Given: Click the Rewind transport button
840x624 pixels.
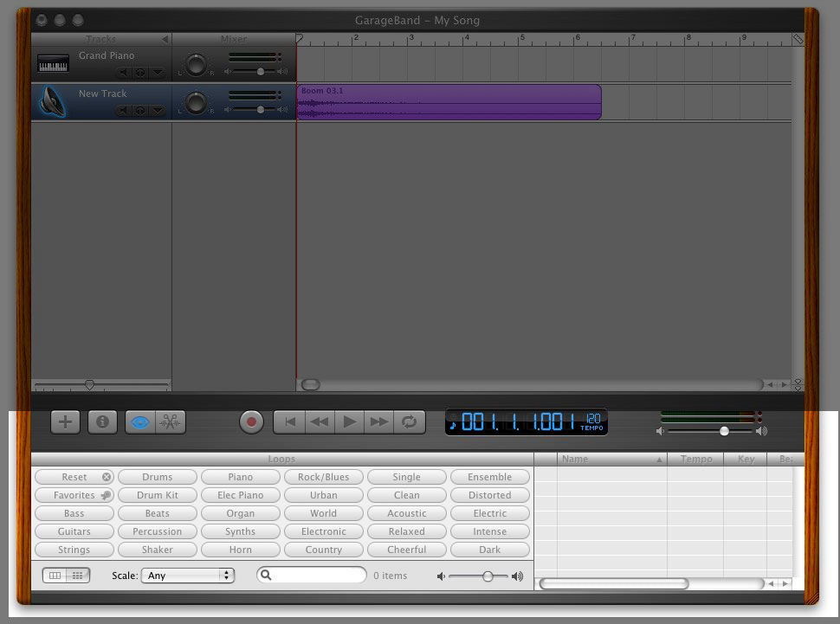Looking at the screenshot, I should coord(320,422).
